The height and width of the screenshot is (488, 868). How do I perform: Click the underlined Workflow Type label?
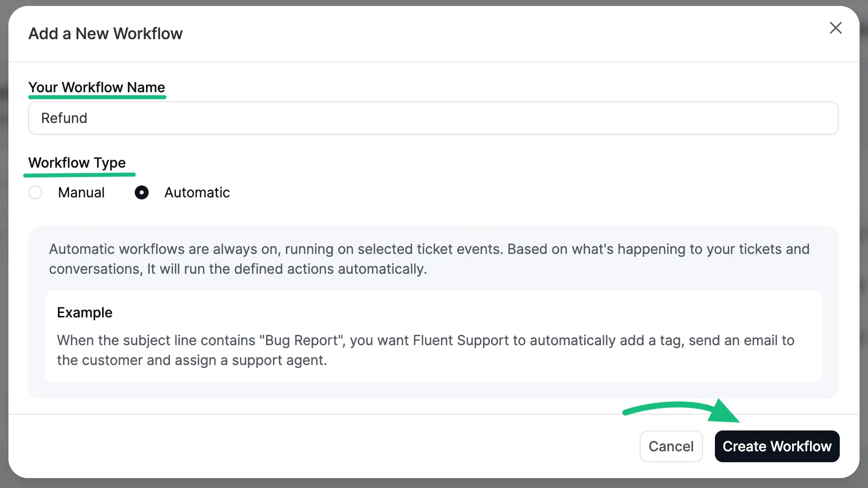tap(77, 163)
